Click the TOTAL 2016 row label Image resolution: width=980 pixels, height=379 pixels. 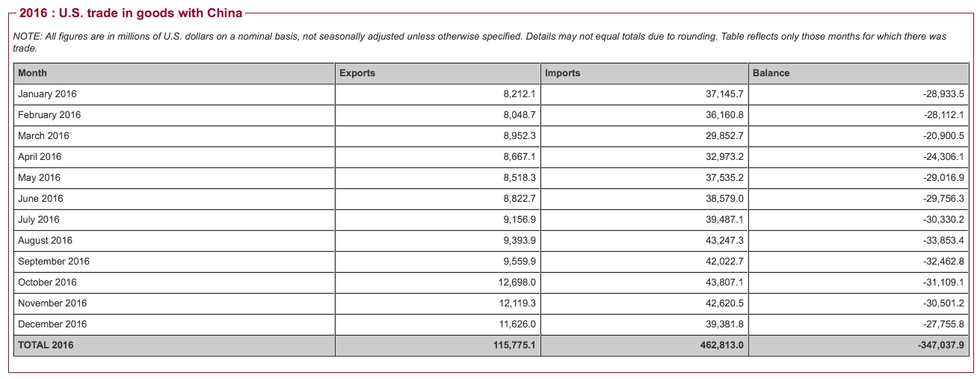pyautogui.click(x=46, y=345)
